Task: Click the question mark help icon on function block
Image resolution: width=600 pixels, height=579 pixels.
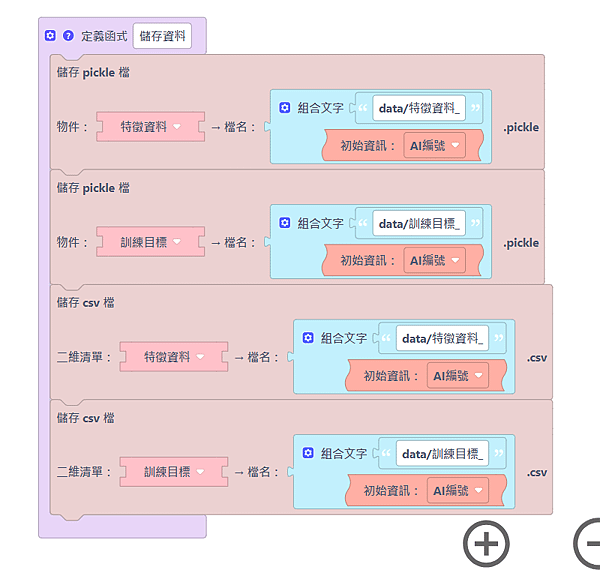Action: coord(68,36)
